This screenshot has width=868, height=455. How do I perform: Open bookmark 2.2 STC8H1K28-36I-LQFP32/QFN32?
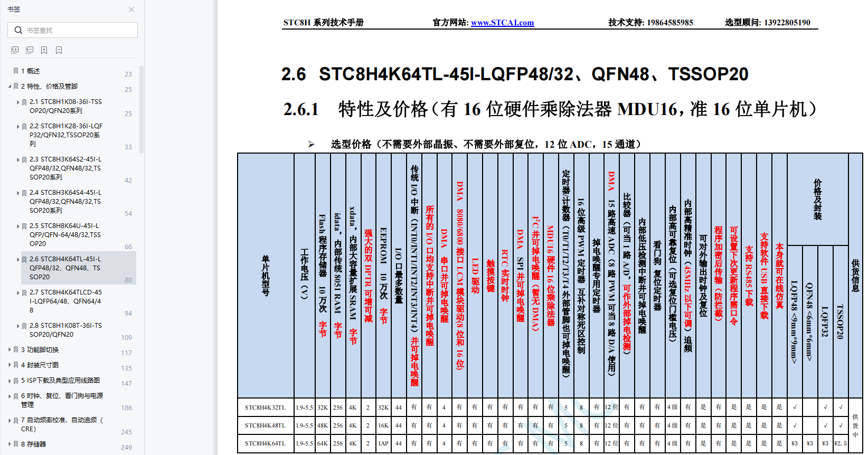click(66, 135)
